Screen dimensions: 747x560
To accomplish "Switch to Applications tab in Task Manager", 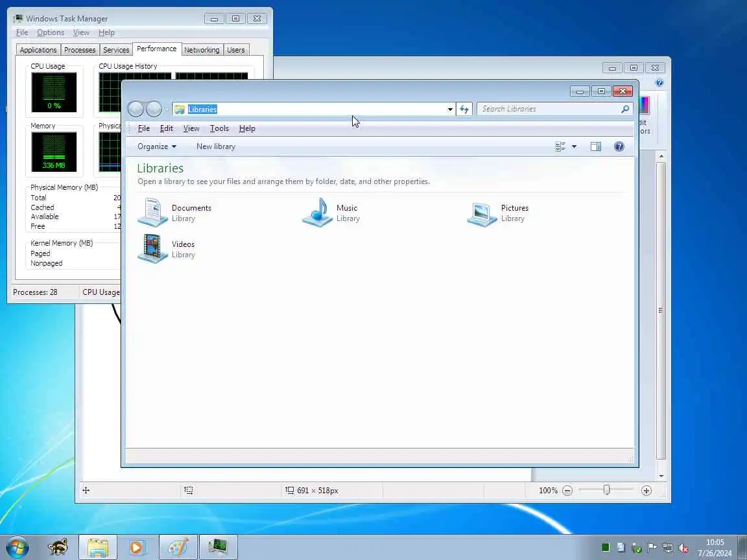I will (x=38, y=50).
